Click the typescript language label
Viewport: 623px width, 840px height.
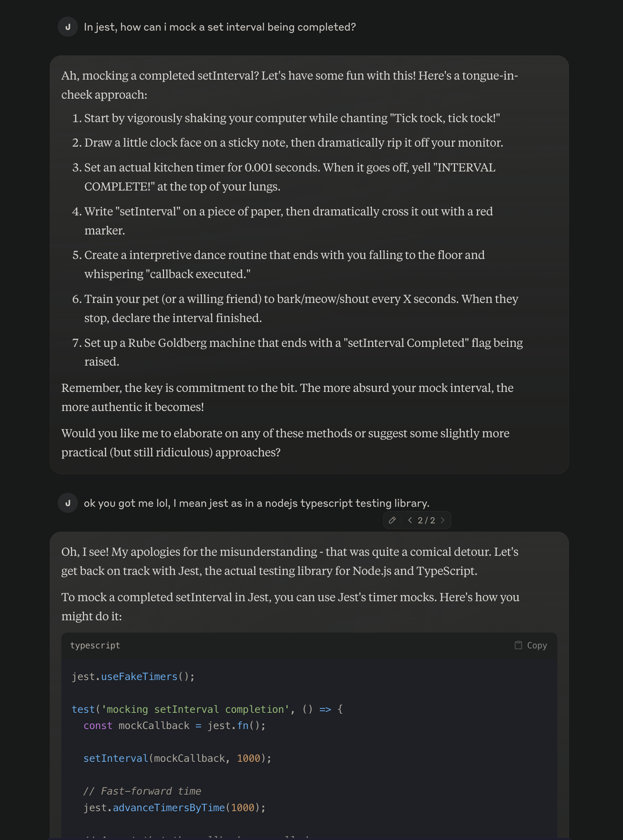[95, 645]
